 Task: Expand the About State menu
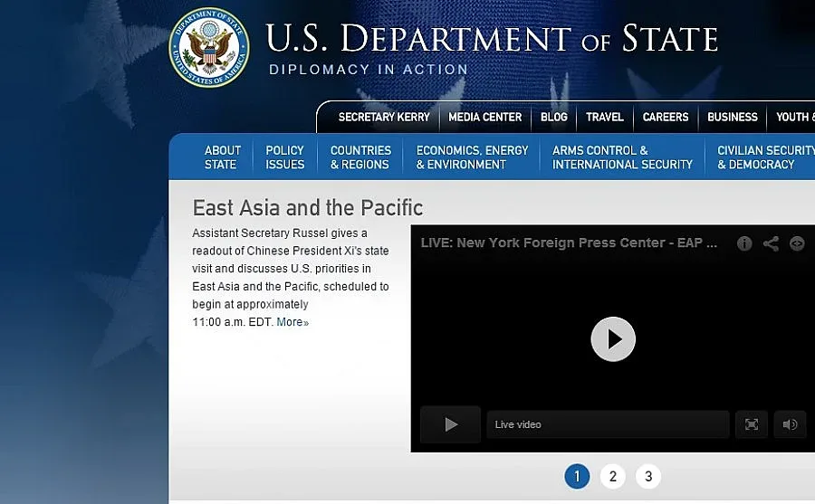pos(222,157)
